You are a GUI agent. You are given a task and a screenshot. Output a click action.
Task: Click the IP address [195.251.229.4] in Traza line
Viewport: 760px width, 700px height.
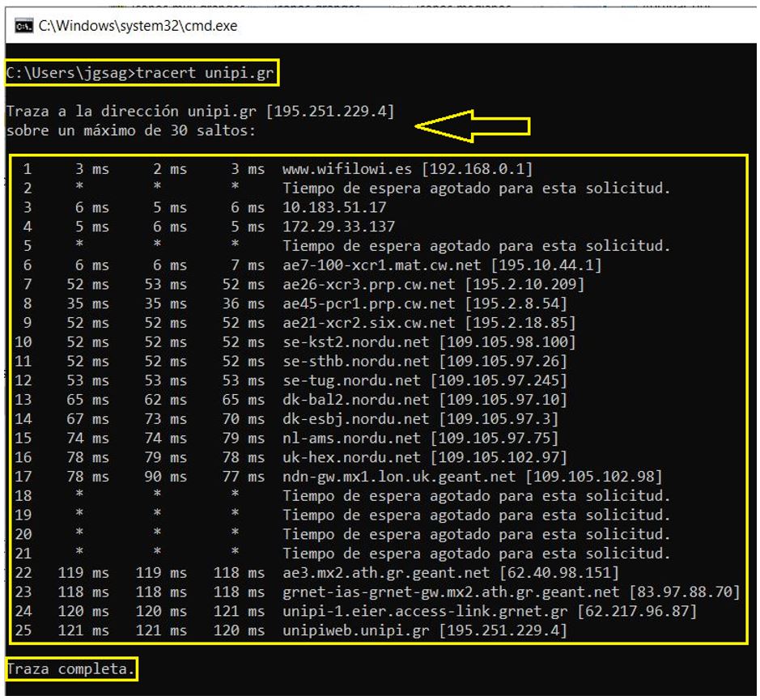tap(330, 112)
